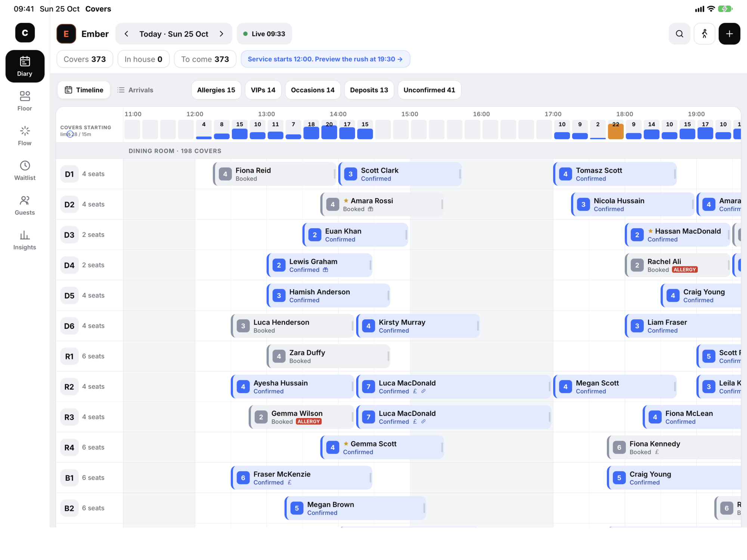This screenshot has width=747, height=560.
Task: Click gift icon on Lewis Graham booking
Action: 325,270
